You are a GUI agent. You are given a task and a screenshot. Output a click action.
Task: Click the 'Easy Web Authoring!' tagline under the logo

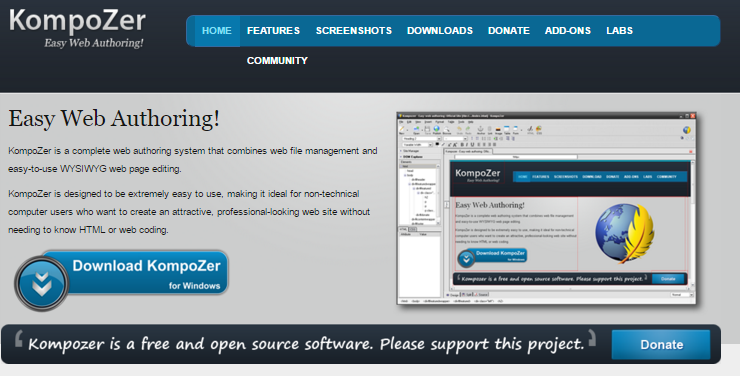pyautogui.click(x=93, y=43)
